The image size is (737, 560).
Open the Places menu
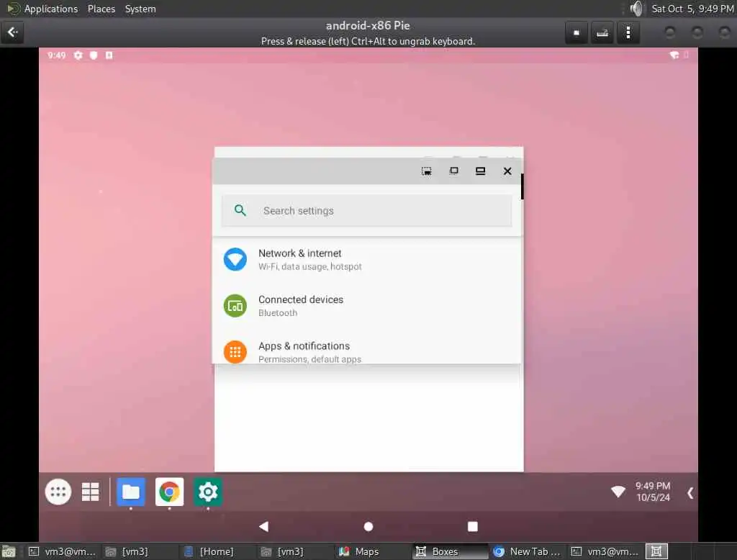pyautogui.click(x=101, y=9)
